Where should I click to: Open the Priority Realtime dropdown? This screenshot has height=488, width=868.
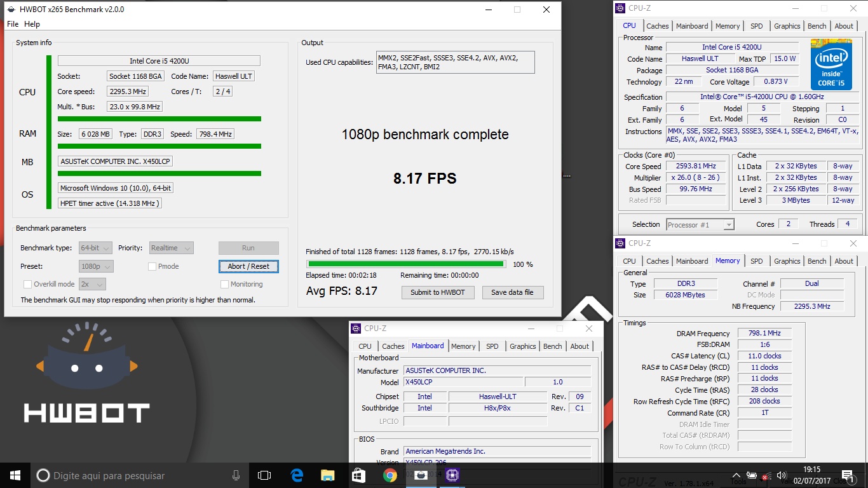(171, 248)
